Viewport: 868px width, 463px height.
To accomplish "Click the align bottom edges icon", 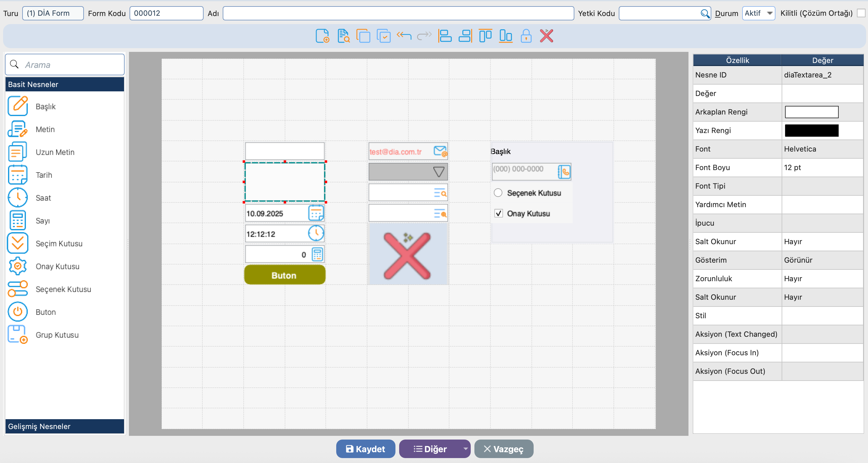I will click(506, 36).
